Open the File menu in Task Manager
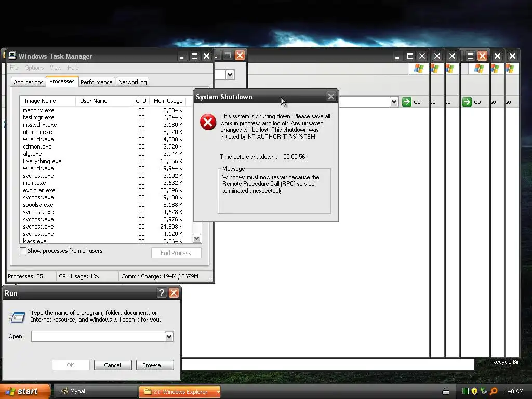Image resolution: width=532 pixels, height=399 pixels. pyautogui.click(x=14, y=68)
